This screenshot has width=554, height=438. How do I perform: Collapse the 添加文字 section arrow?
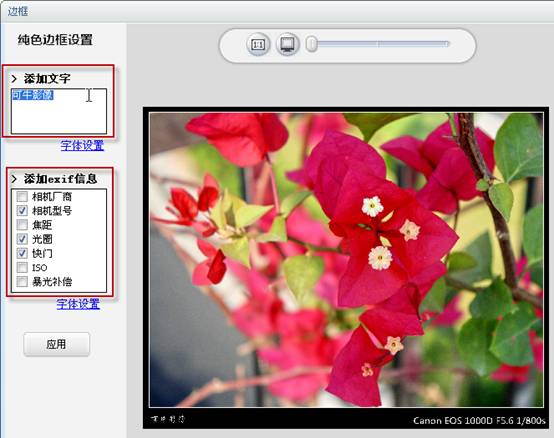(x=14, y=78)
